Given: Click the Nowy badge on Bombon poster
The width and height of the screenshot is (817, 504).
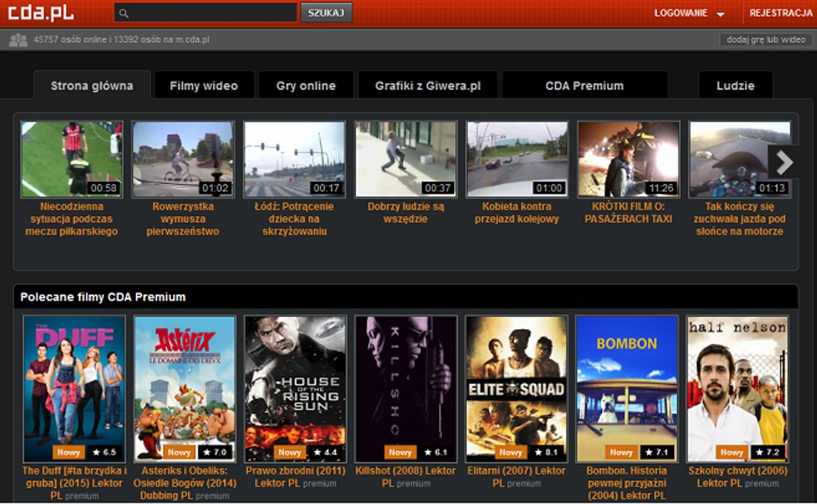Looking at the screenshot, I should pos(622,452).
